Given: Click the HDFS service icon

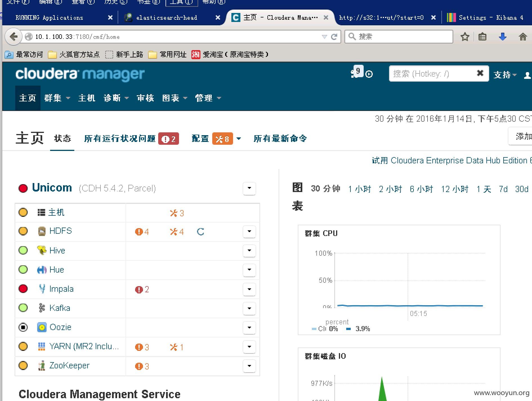Looking at the screenshot, I should tap(42, 231).
